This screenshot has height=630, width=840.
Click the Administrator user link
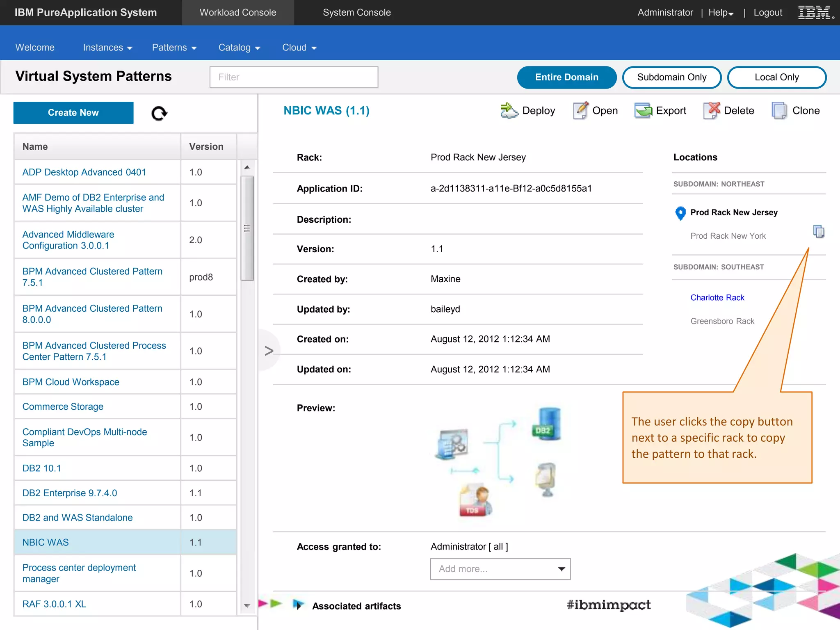pos(665,13)
